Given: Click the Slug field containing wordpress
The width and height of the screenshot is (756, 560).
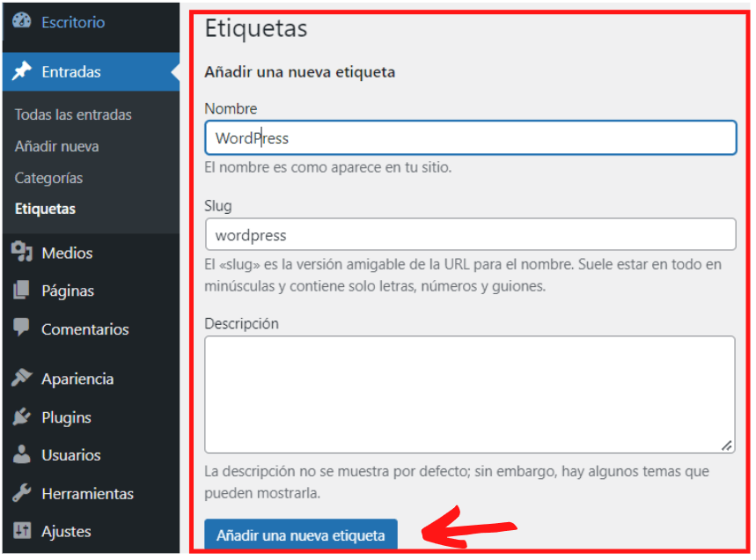Looking at the screenshot, I should pyautogui.click(x=471, y=234).
